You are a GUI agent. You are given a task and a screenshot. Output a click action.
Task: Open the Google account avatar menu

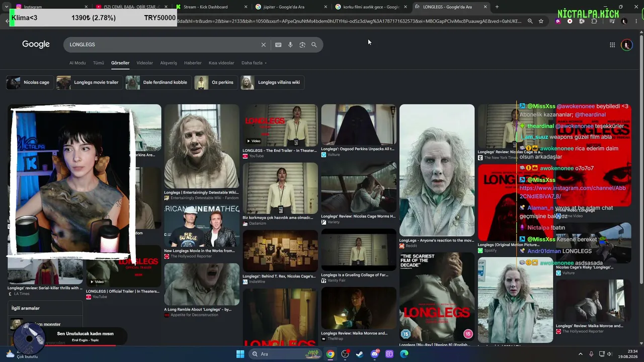[x=626, y=45]
